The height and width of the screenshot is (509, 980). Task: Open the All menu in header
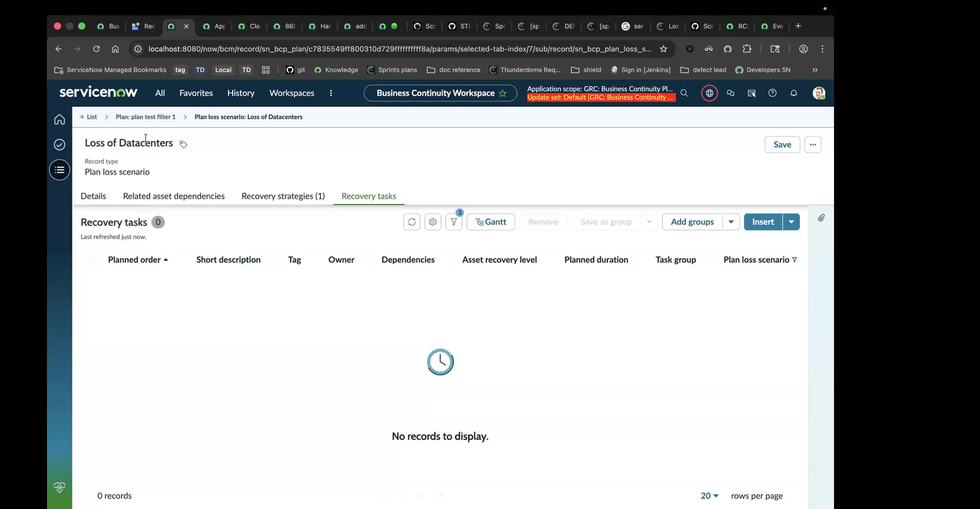tap(160, 93)
